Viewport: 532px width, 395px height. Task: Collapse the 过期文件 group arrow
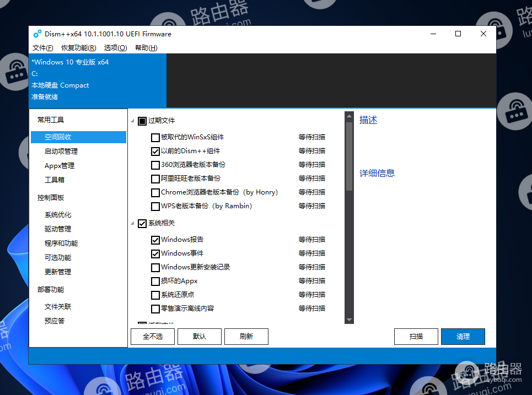(x=132, y=121)
